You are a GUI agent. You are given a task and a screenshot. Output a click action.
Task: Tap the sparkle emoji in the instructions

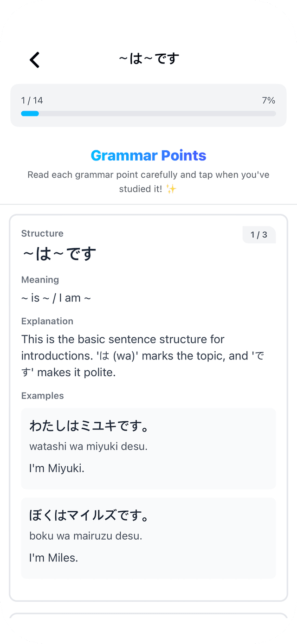point(172,189)
